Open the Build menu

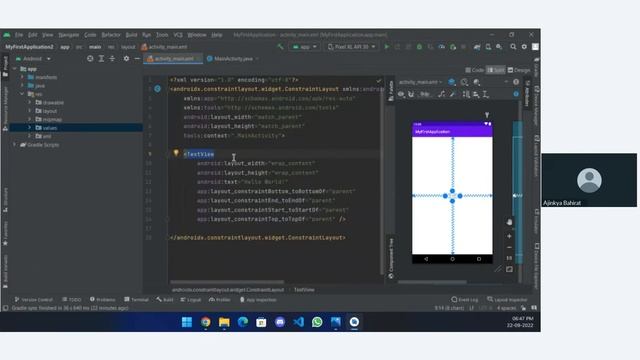coord(131,35)
